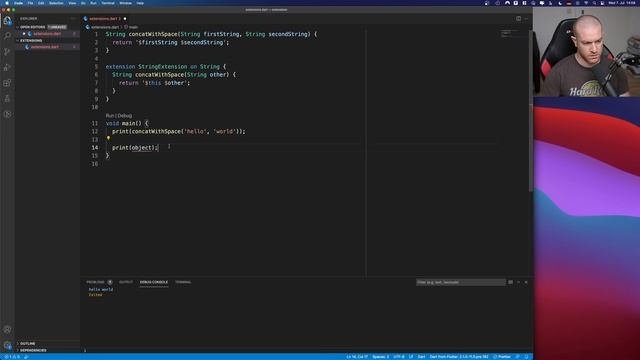The width and height of the screenshot is (640, 360).
Task: Open the Source Control view
Action: click(x=7, y=52)
